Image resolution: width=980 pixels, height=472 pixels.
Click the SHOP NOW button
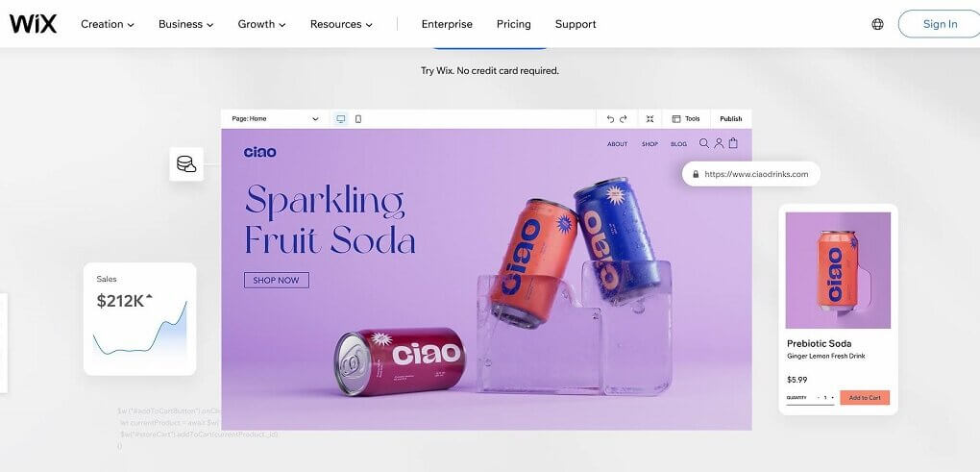pyautogui.click(x=277, y=280)
